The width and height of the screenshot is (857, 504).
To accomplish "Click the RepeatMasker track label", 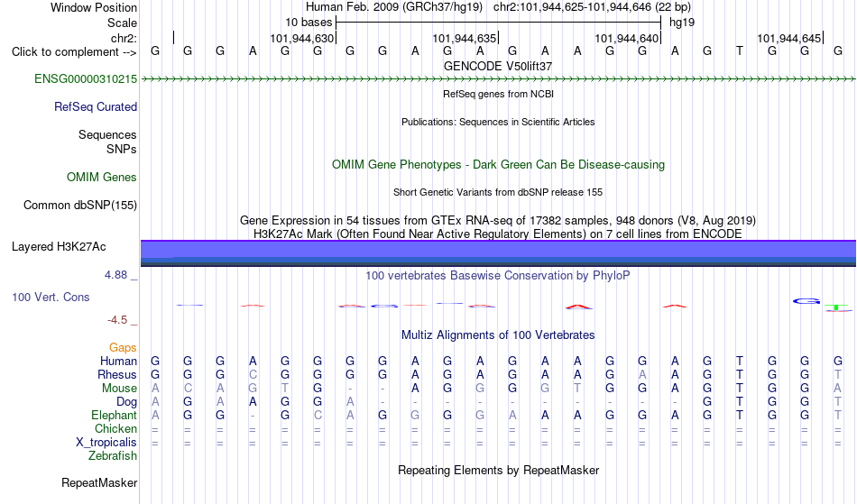I will pos(99,482).
